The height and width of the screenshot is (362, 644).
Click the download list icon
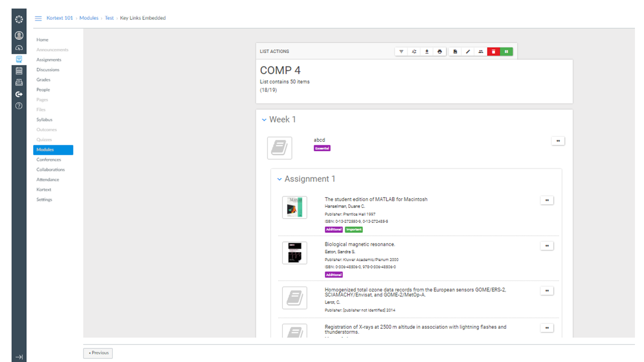(427, 51)
